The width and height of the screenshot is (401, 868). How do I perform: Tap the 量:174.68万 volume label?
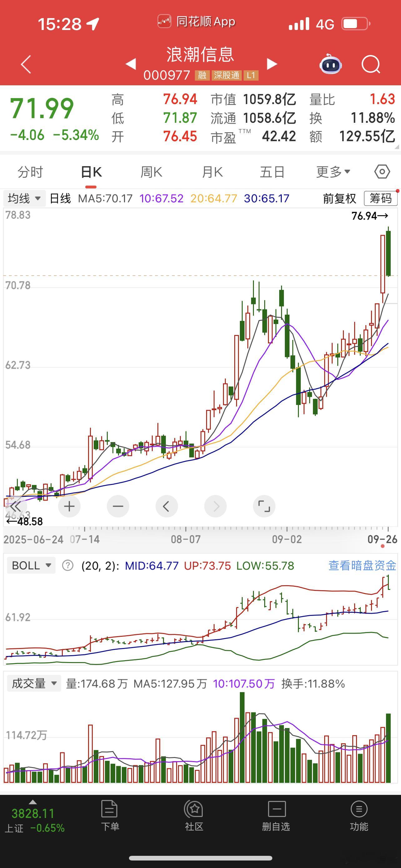click(97, 684)
